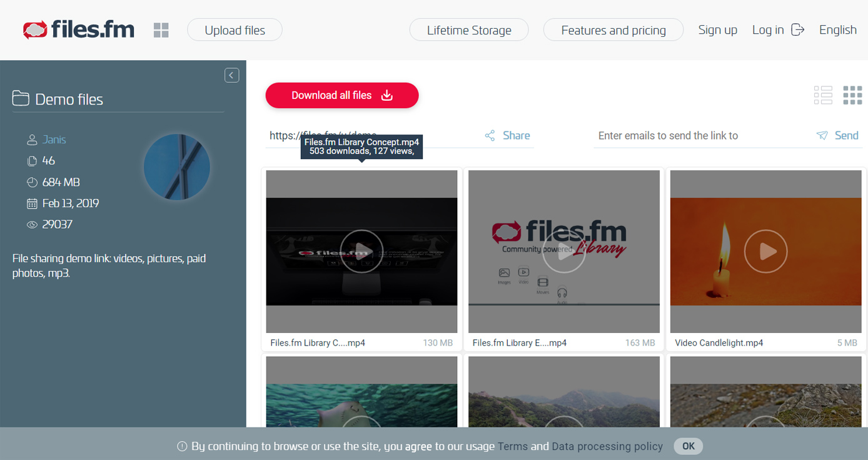Go to Sign up
The width and height of the screenshot is (868, 460).
(718, 29)
